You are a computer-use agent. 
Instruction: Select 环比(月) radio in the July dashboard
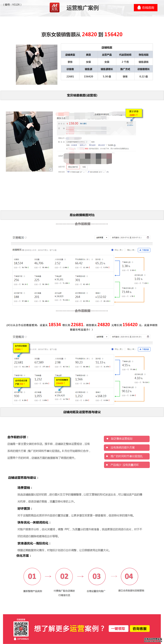(112, 250)
